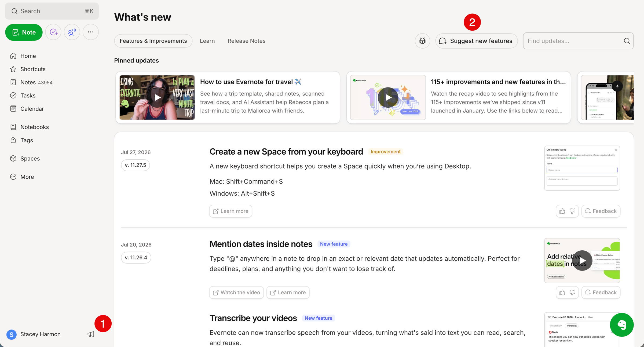Viewport: 644px width, 347px height.
Task: Click the Stacey Harmon avatar icon
Action: [12, 334]
